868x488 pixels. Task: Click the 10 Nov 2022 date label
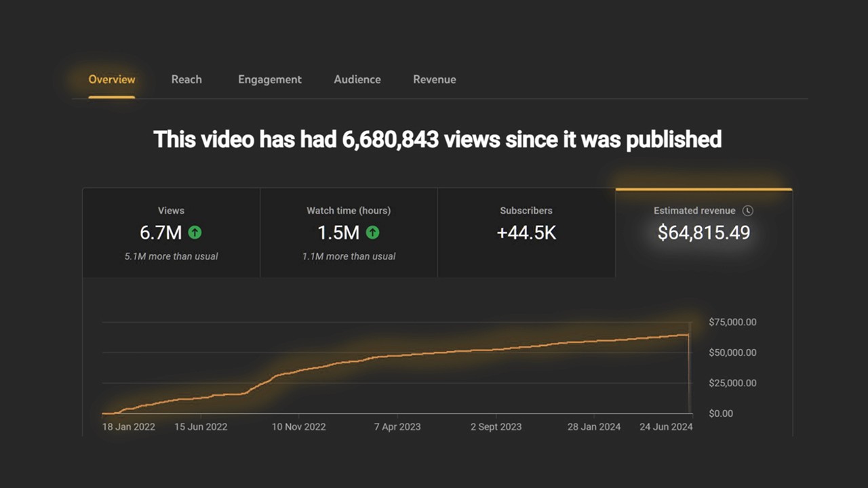coord(299,427)
